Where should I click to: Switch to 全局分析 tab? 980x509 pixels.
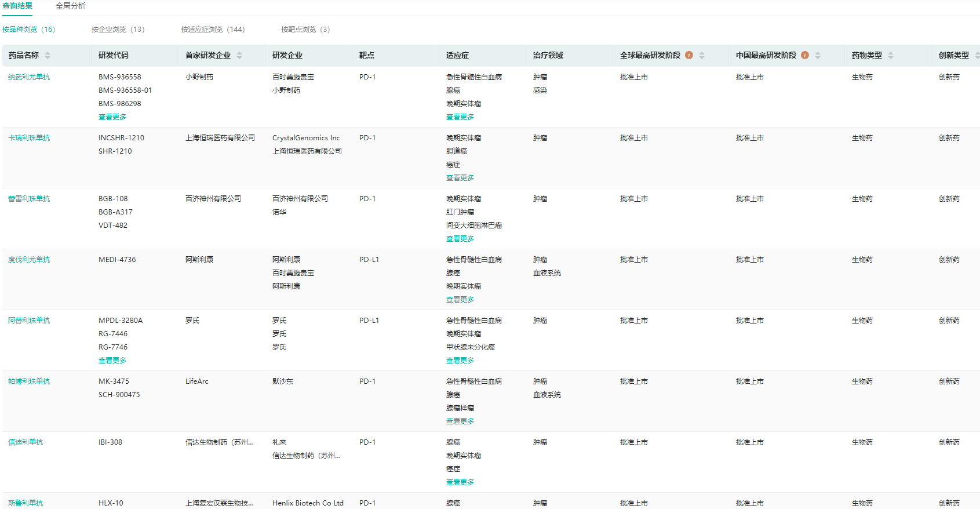[x=71, y=6]
